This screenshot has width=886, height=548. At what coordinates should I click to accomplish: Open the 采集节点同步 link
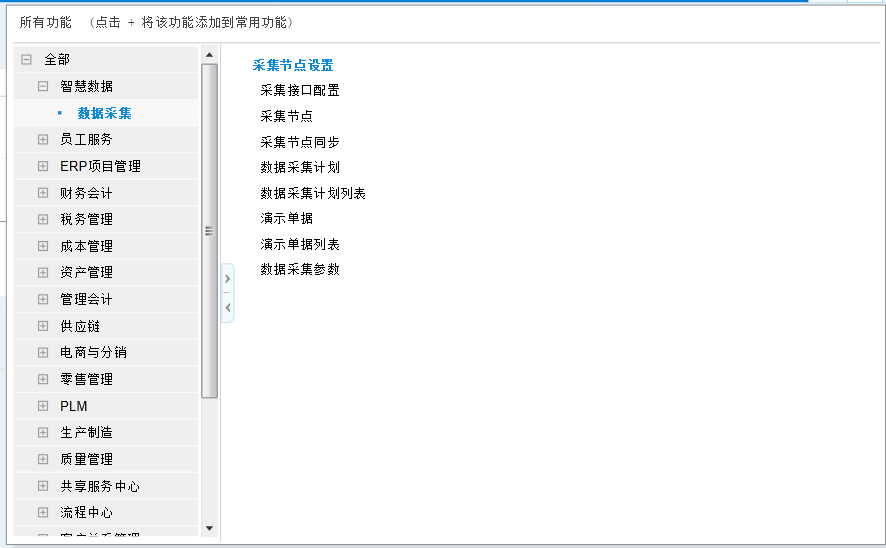click(299, 142)
